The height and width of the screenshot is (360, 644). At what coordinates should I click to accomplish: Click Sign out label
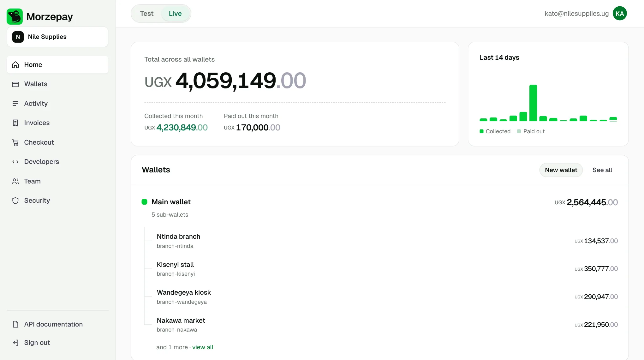pos(37,343)
